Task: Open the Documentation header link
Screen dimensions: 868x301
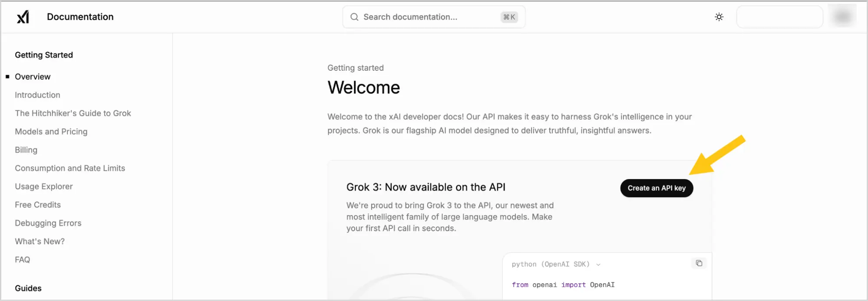Action: (80, 17)
